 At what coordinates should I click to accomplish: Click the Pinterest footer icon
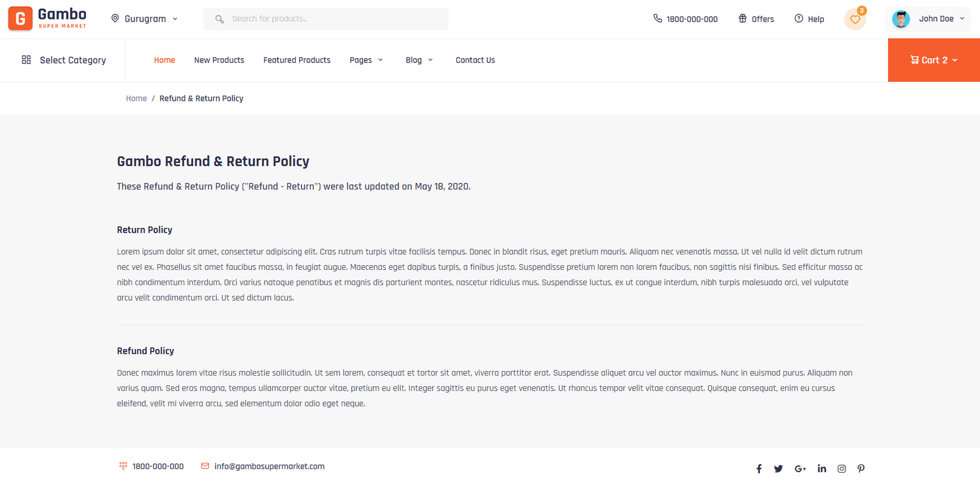tap(861, 469)
